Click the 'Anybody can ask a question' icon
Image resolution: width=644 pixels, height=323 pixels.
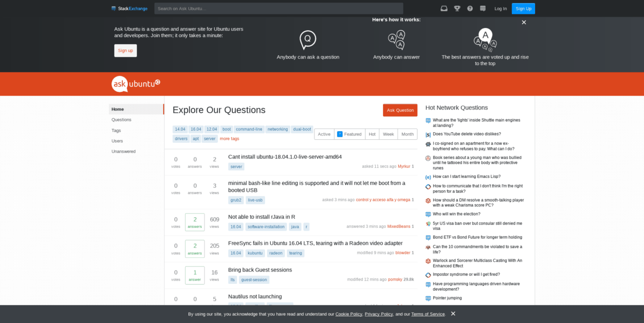pos(308,40)
